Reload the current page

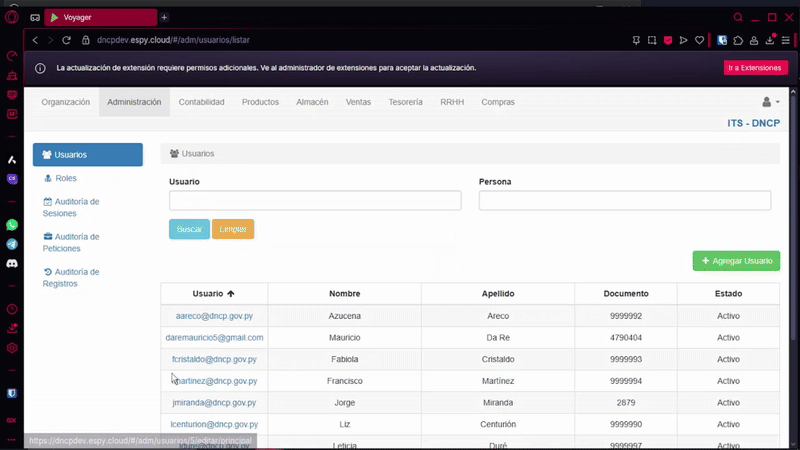pos(67,40)
